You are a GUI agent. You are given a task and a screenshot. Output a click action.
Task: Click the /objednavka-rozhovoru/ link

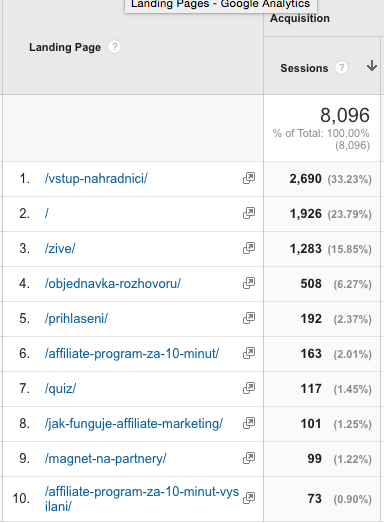point(113,284)
